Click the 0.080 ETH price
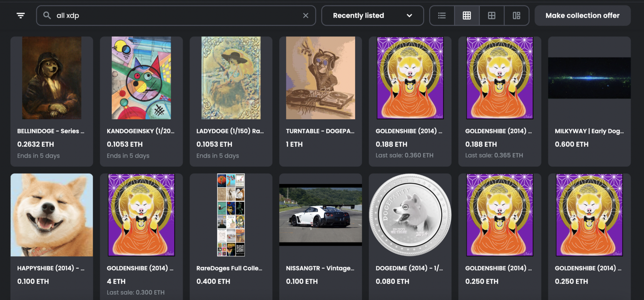The width and height of the screenshot is (644, 300). tap(392, 281)
